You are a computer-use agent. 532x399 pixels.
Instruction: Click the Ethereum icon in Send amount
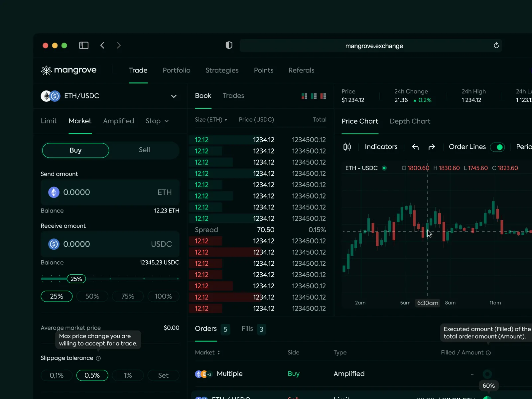pos(54,192)
